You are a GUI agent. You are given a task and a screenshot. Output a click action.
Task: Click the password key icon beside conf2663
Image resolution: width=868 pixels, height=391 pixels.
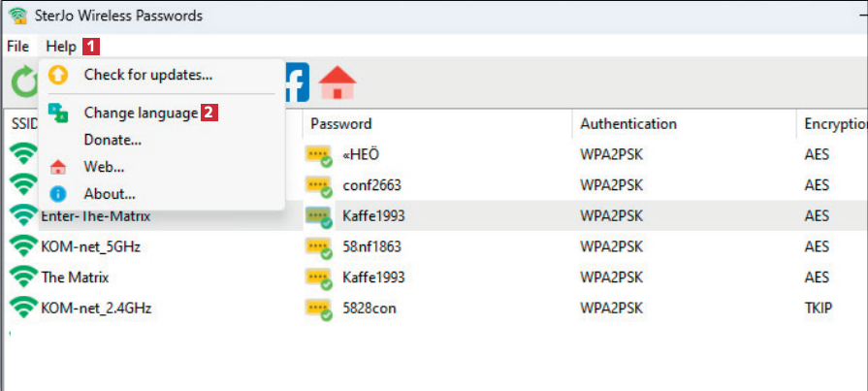(x=319, y=184)
